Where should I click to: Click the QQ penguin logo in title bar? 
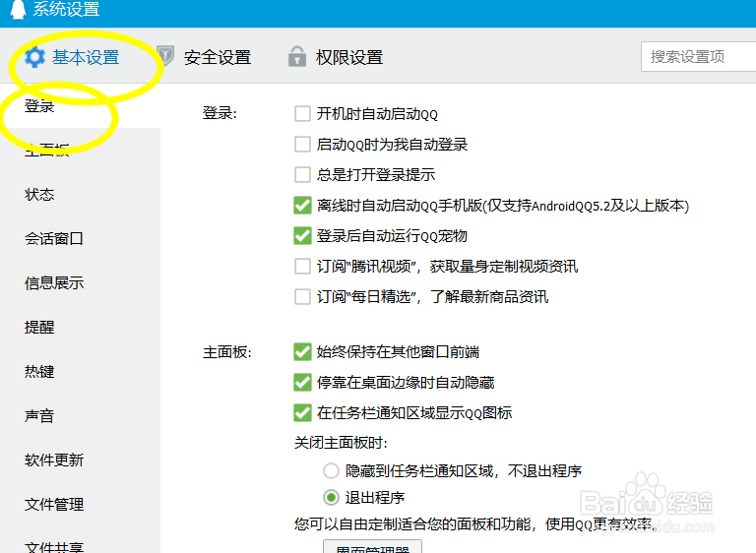(x=18, y=9)
